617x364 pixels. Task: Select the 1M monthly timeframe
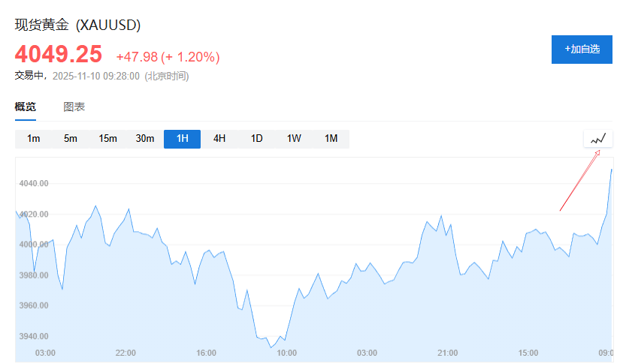tap(331, 139)
